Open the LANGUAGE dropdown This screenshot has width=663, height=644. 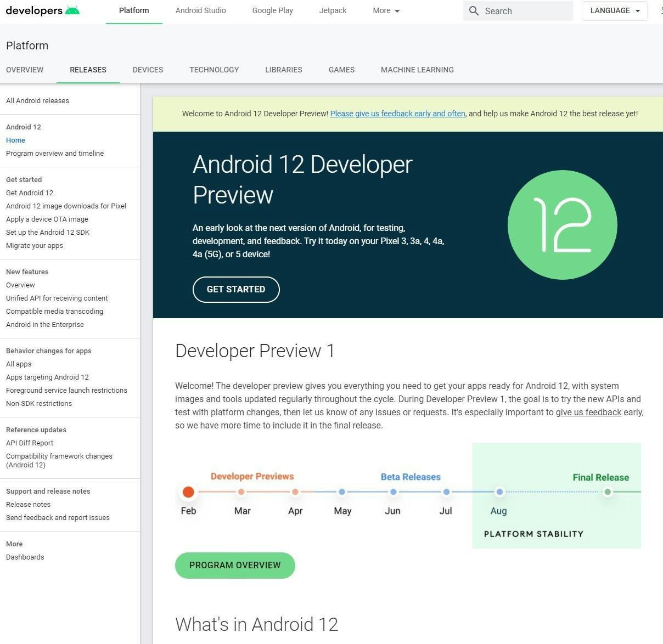(x=614, y=11)
